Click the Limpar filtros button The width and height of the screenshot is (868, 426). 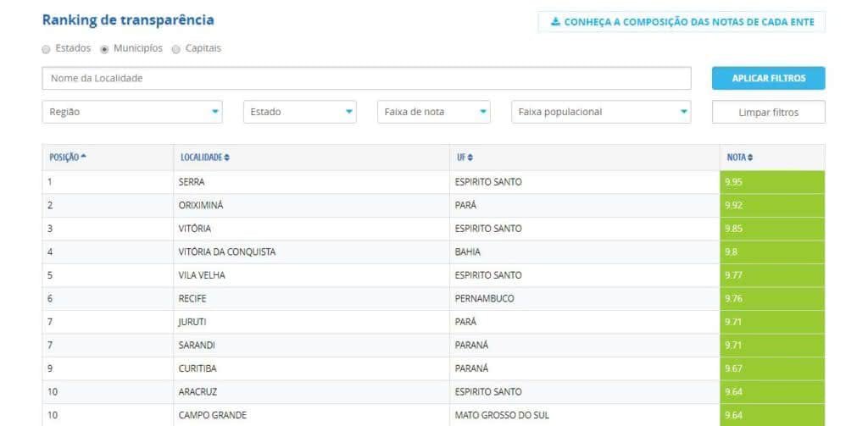(x=768, y=112)
